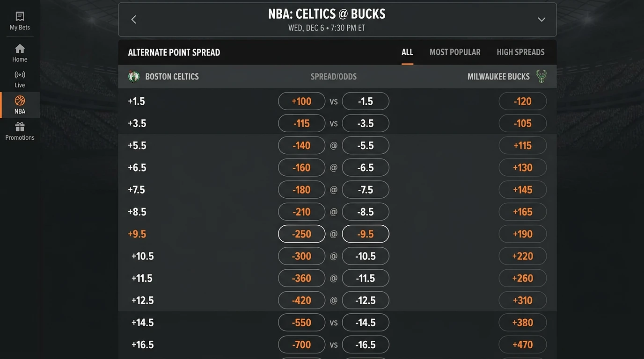Click the -3.5 spread pill

(366, 123)
